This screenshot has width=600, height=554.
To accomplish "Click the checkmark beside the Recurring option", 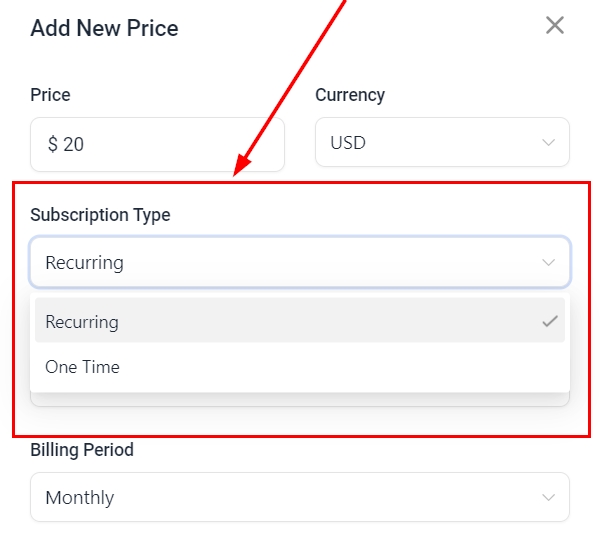I will (x=549, y=322).
